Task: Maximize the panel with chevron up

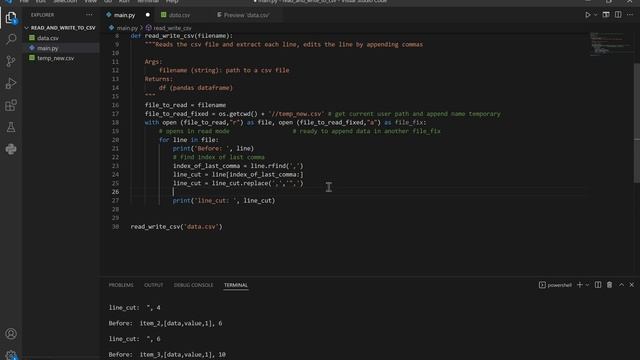Action: (x=621, y=285)
